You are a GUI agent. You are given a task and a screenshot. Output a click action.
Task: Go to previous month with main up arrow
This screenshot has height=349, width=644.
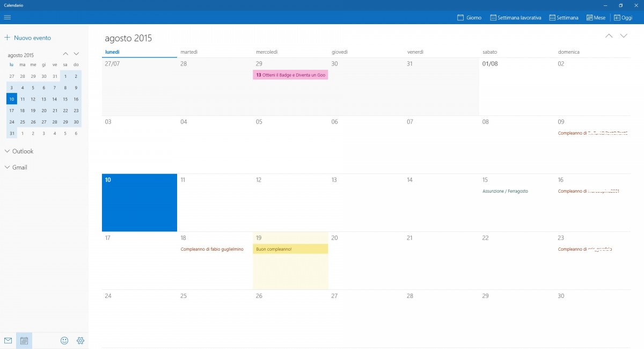(x=609, y=36)
